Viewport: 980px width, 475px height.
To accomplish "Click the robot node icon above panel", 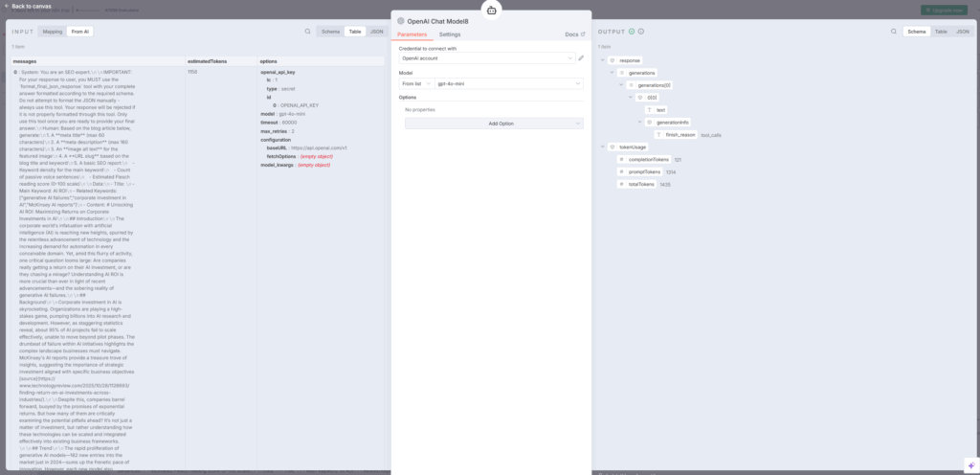I will pos(491,11).
